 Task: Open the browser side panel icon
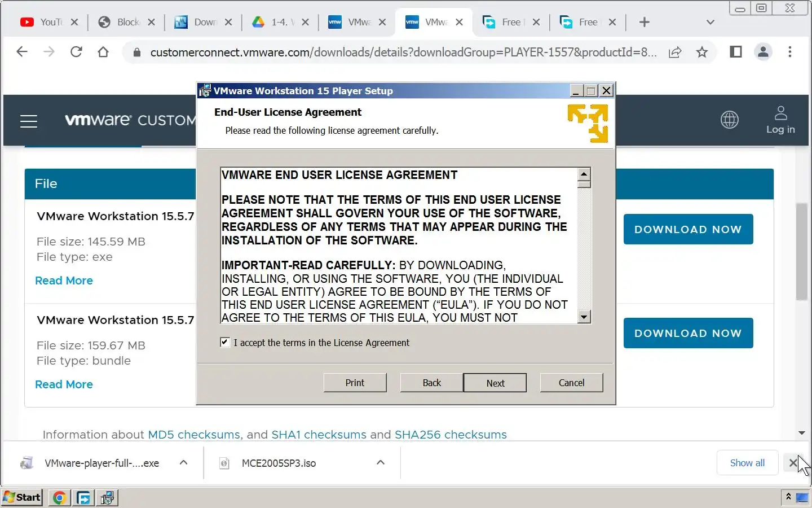pos(736,52)
